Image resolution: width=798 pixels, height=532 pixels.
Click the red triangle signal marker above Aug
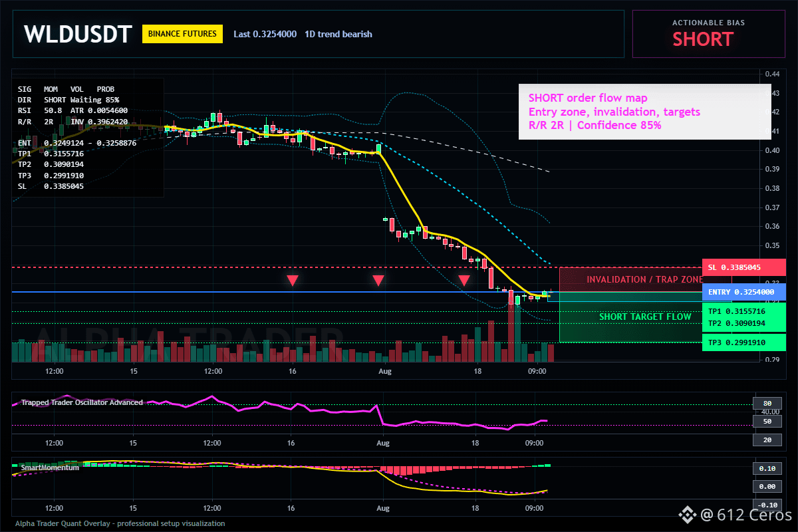(x=378, y=281)
